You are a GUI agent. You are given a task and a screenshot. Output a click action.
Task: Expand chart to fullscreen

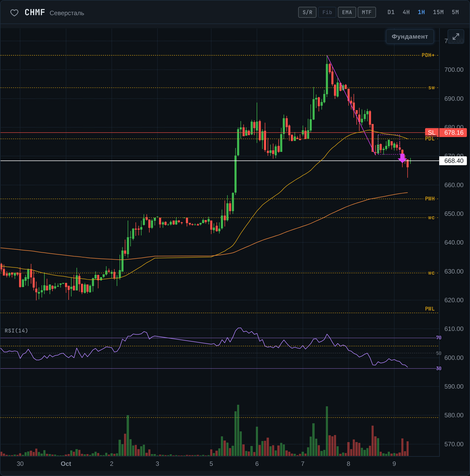click(456, 37)
